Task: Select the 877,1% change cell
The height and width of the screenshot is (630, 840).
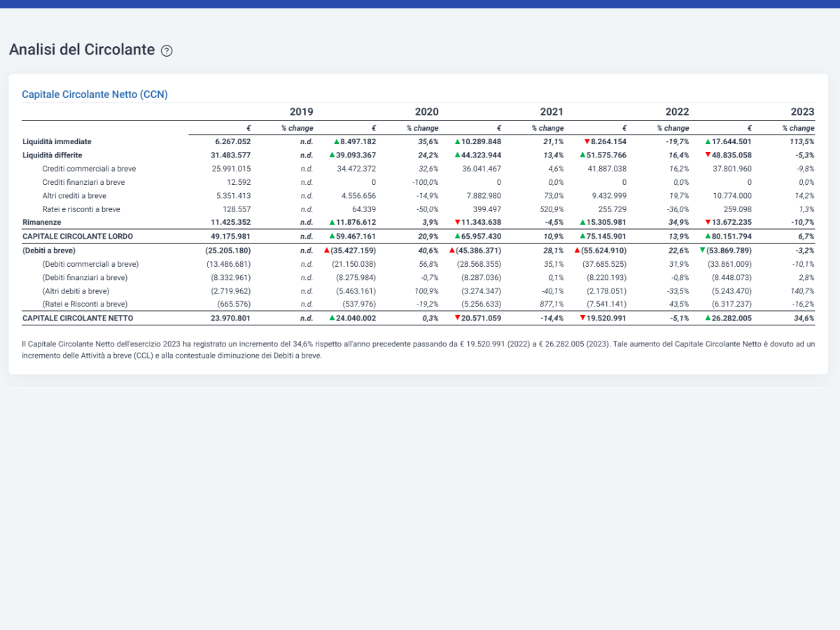Action: (x=552, y=304)
